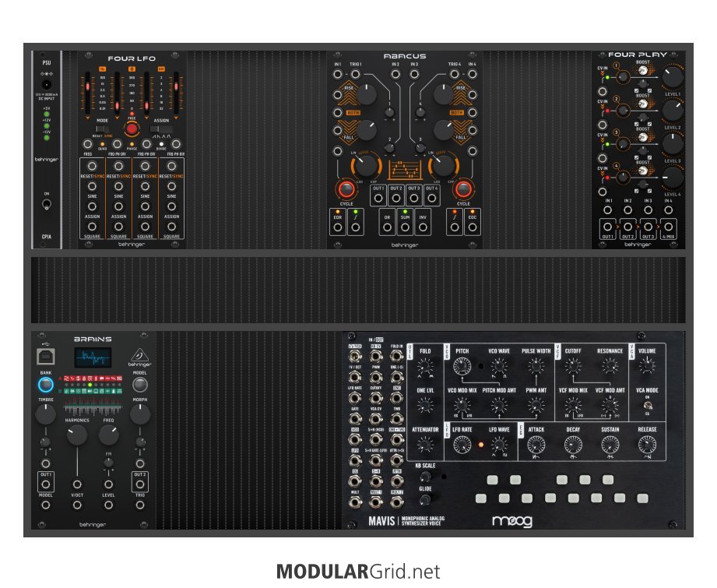Image resolution: width=717 pixels, height=588 pixels.
Task: Click the Abacus EOR output jack
Action: 337,227
